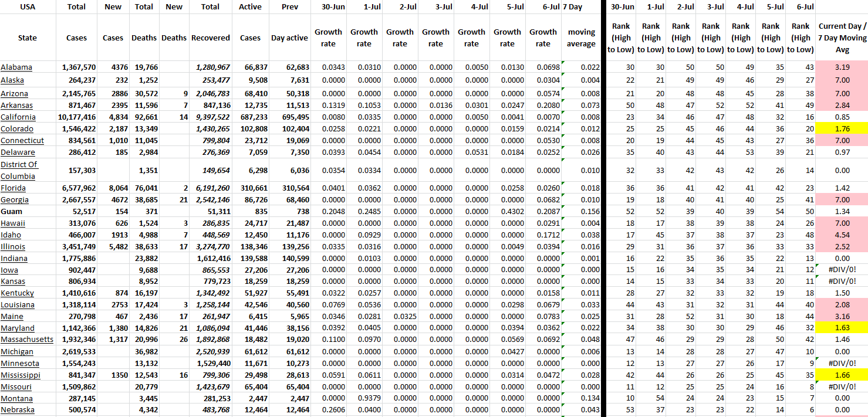Click the yellow 1.66 cell for Mississippi

tap(842, 375)
